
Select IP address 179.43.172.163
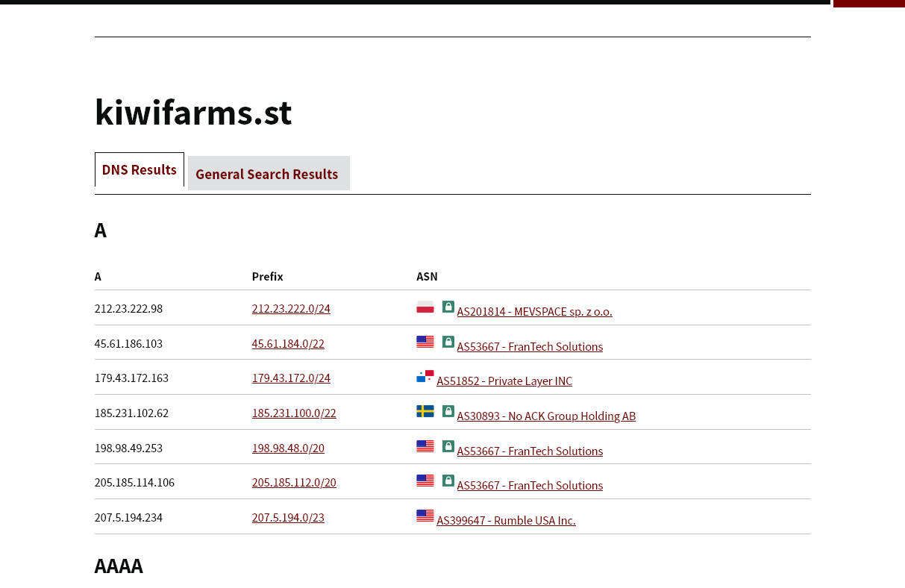131,378
